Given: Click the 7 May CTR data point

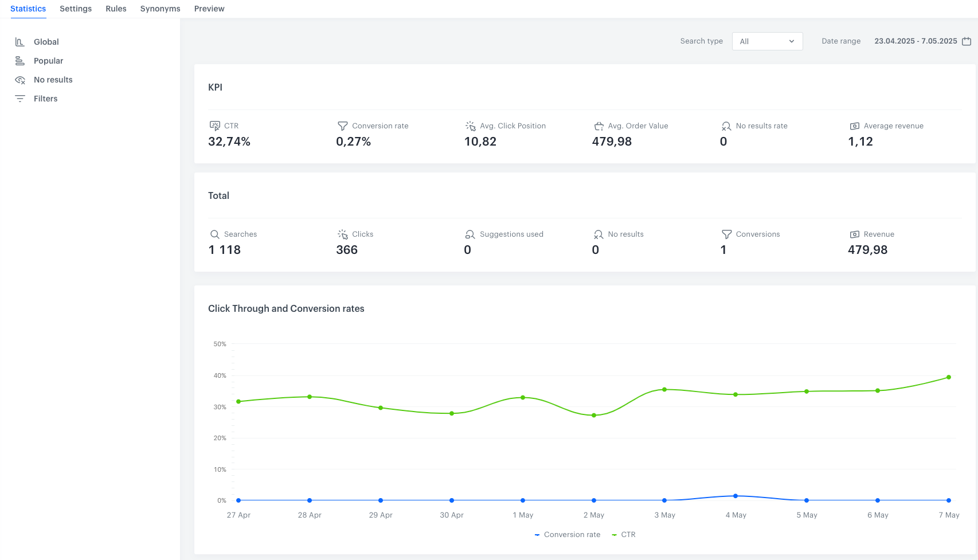Looking at the screenshot, I should (x=949, y=377).
